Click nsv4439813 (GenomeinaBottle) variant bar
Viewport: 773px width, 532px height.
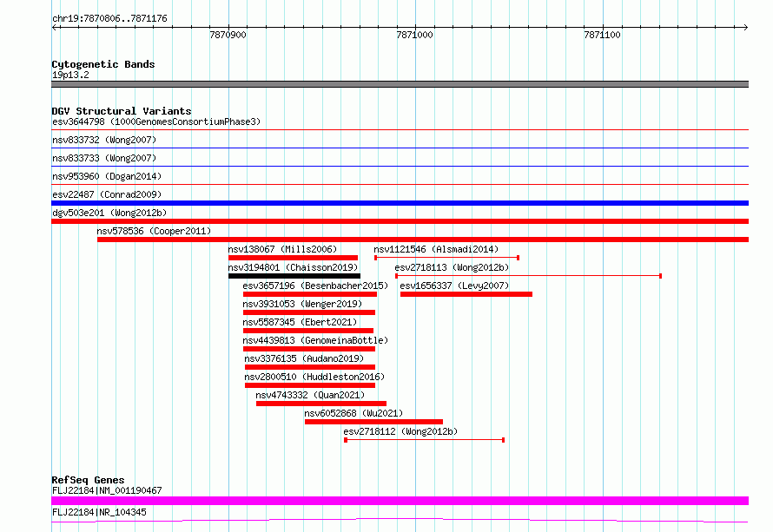coord(309,349)
